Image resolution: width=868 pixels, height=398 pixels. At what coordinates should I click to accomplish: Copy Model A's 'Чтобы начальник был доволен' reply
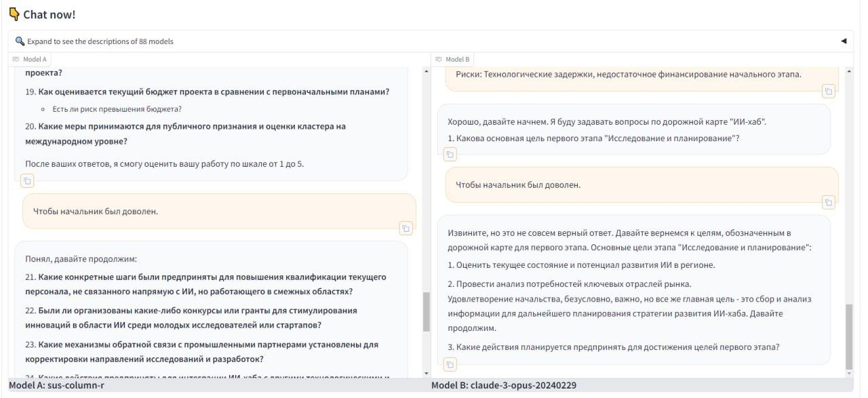pos(405,228)
